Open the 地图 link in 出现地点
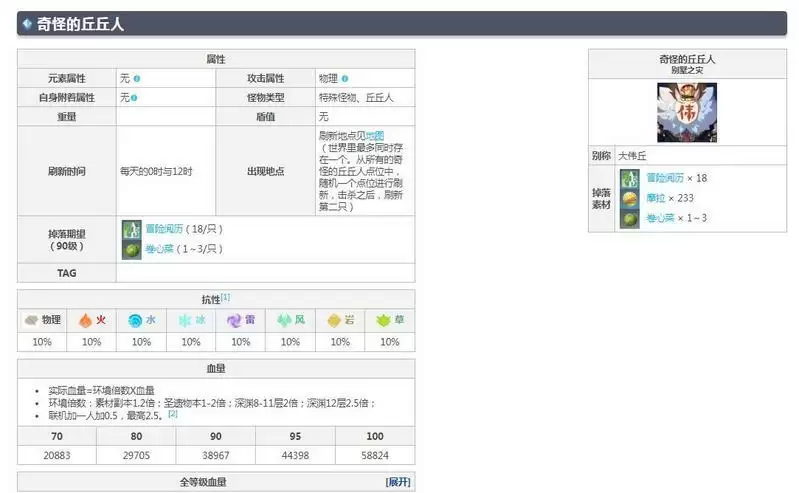 click(375, 135)
